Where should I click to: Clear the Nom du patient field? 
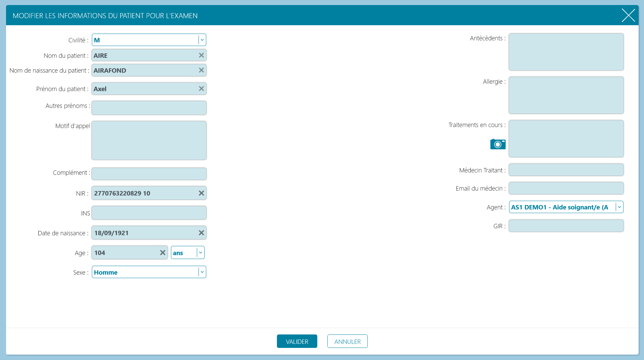[x=201, y=55]
